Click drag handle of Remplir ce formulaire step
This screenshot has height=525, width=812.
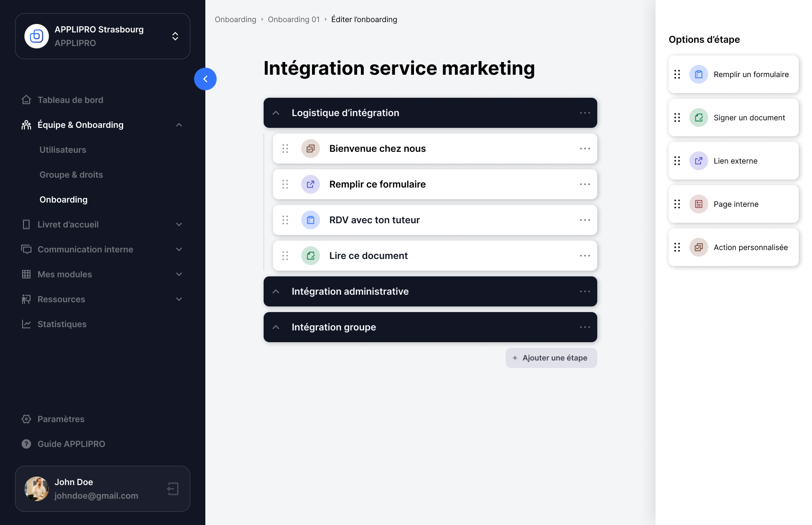click(x=285, y=184)
